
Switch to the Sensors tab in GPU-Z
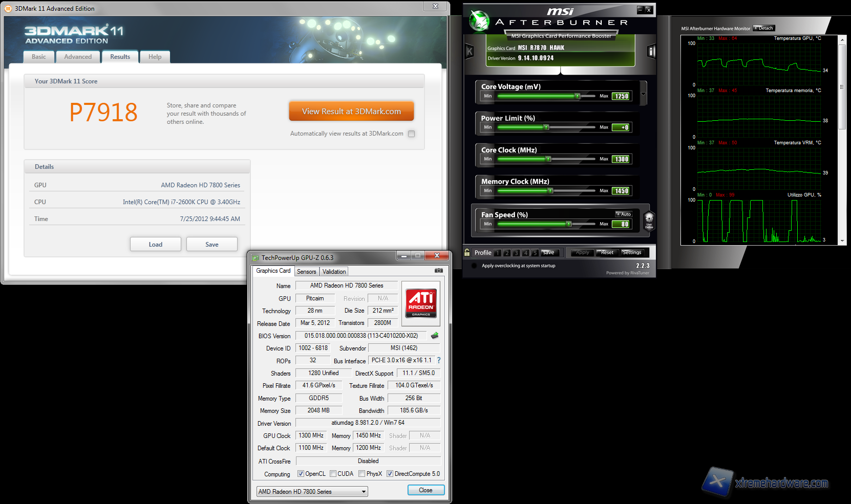point(306,272)
